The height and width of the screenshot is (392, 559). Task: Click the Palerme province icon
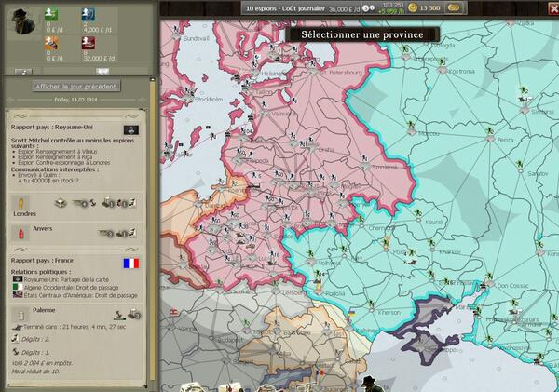(x=21, y=315)
